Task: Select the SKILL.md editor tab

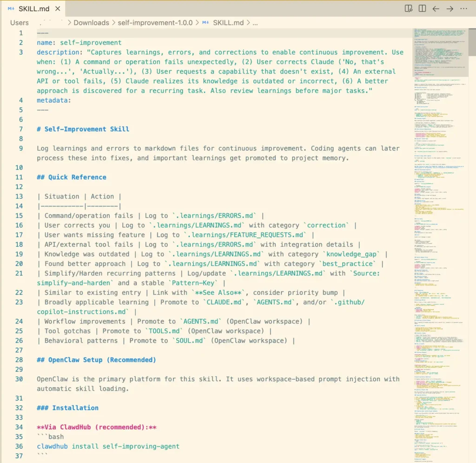Action: pos(33,9)
